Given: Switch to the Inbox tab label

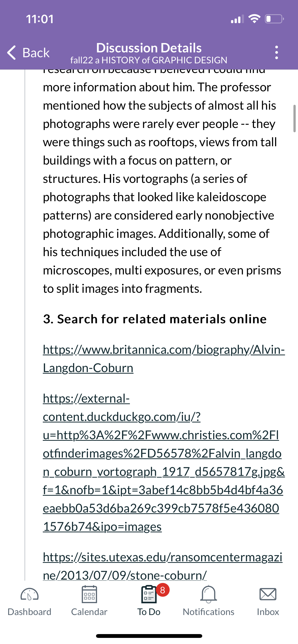Looking at the screenshot, I should [x=268, y=612].
